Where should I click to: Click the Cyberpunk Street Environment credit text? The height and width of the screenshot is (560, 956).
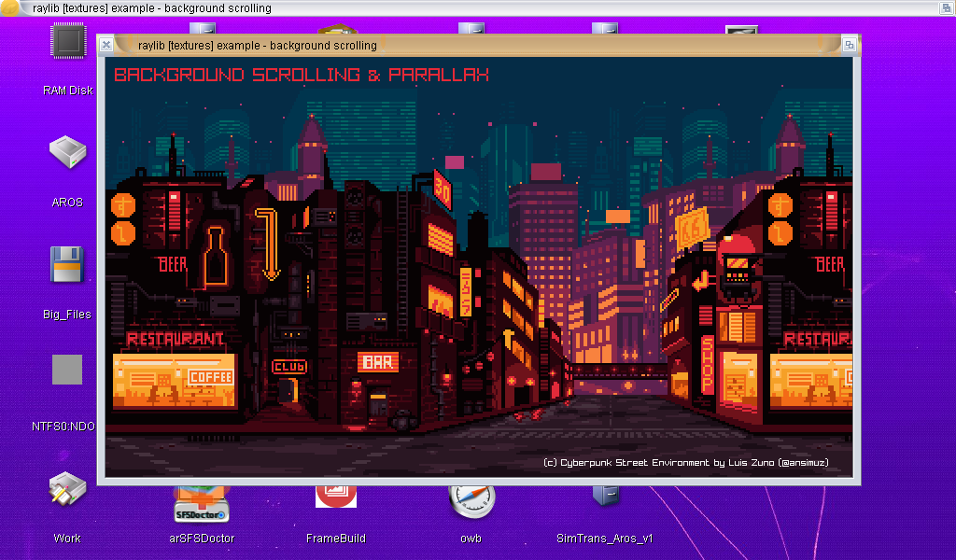click(684, 463)
